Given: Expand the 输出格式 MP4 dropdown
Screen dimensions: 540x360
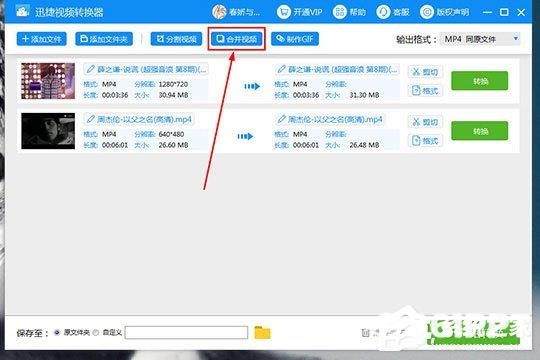Looking at the screenshot, I should click(x=480, y=39).
